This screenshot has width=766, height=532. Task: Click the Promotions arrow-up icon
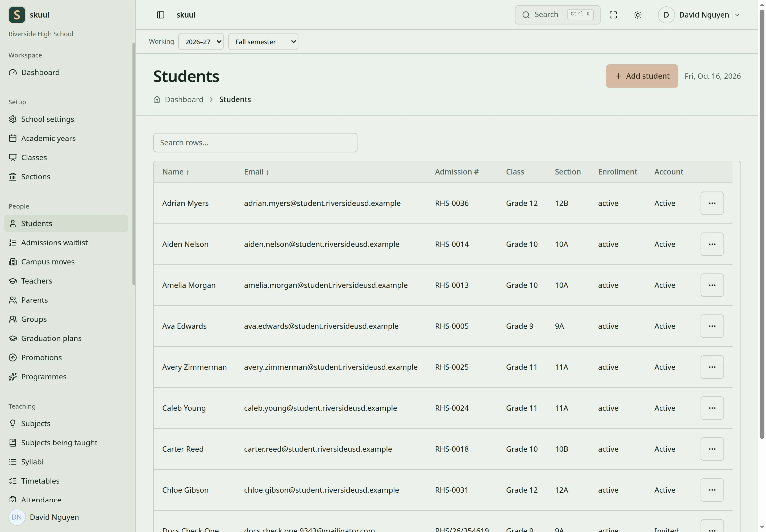coord(13,357)
